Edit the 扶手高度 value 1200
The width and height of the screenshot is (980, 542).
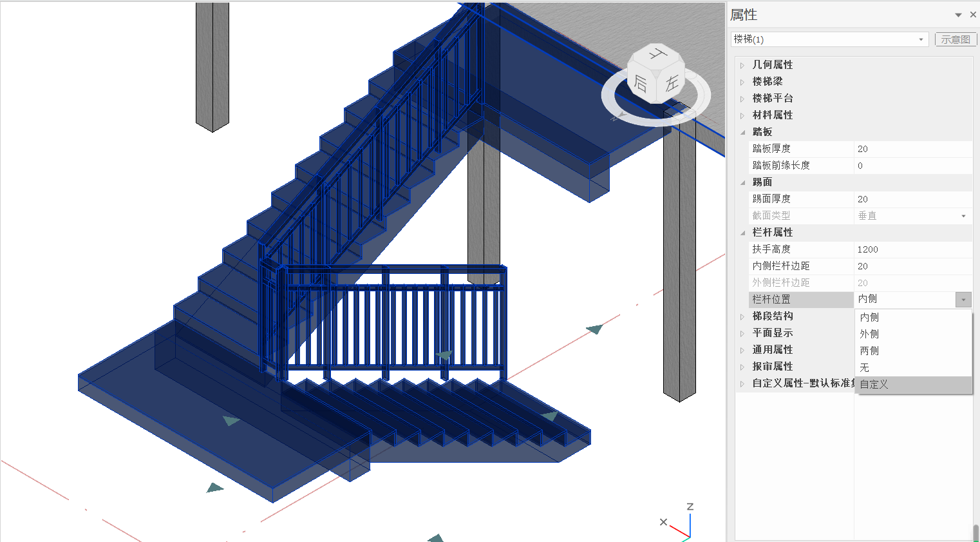(913, 249)
